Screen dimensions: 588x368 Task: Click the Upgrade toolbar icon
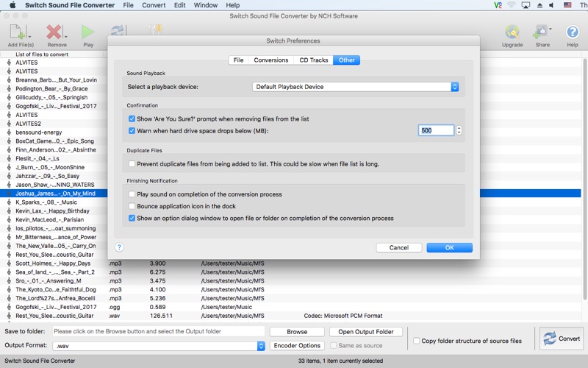(512, 32)
